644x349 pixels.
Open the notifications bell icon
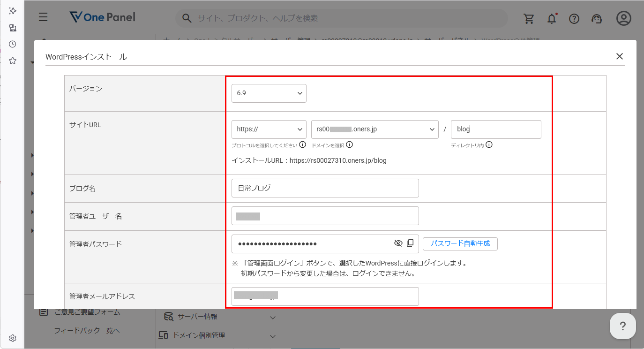tap(552, 18)
